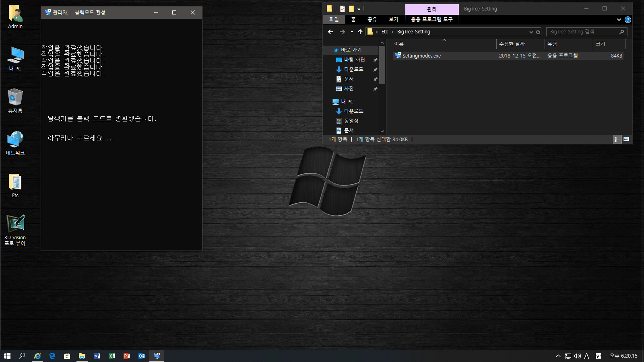Click the console window title icon
The image size is (644, 362).
point(48,12)
